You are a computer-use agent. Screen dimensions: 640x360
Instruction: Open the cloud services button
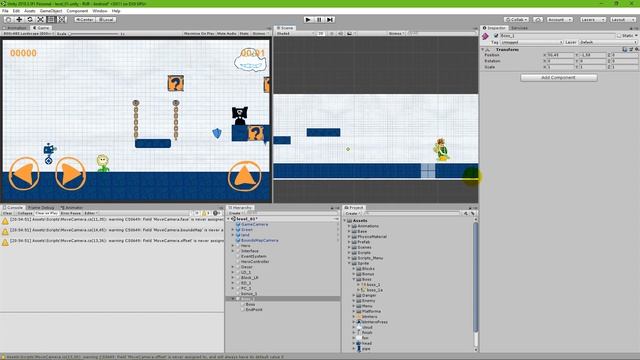pyautogui.click(x=538, y=20)
